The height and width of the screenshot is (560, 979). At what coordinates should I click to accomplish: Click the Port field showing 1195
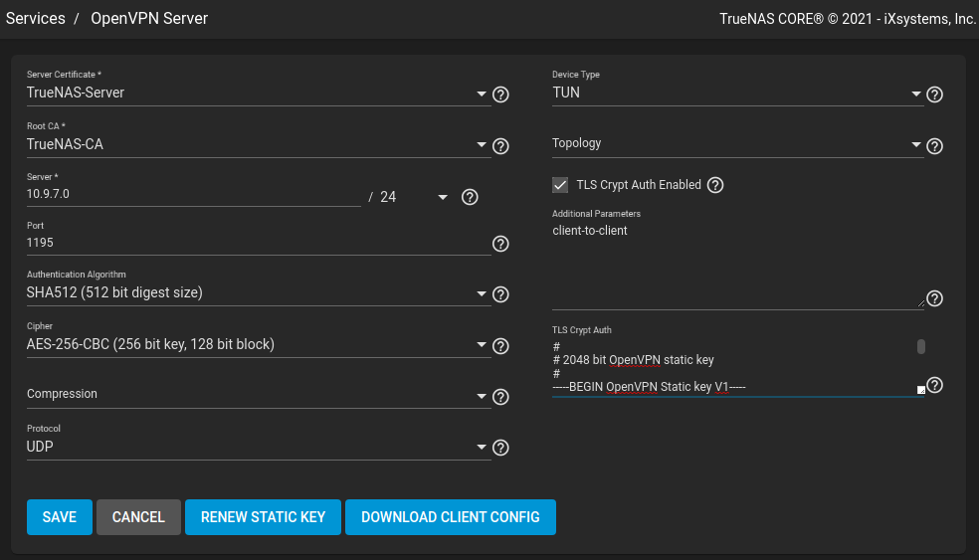pos(259,243)
